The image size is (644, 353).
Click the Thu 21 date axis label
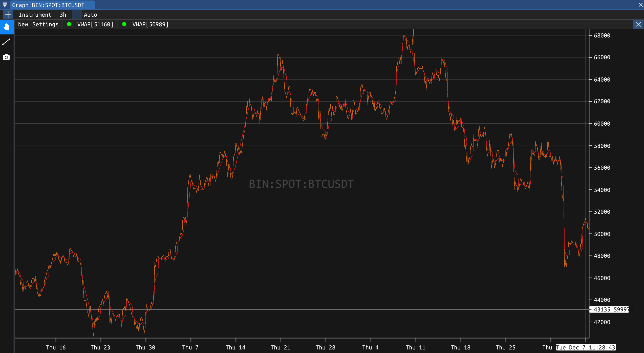coord(281,347)
